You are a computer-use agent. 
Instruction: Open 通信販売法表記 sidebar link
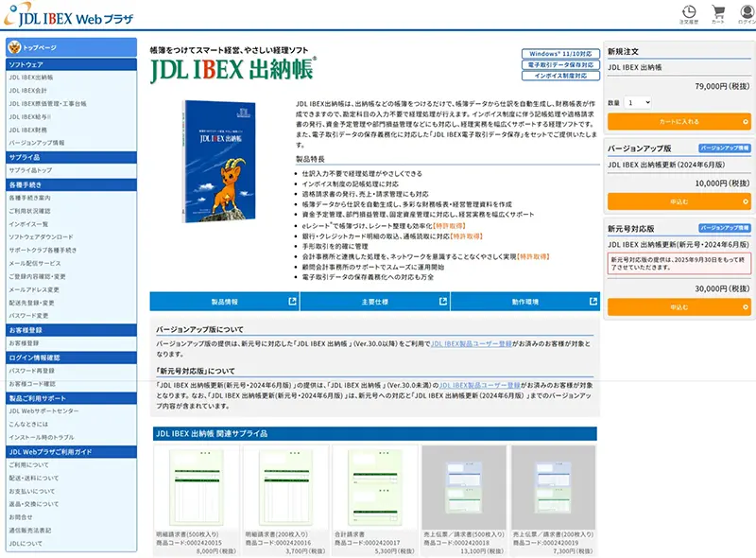[30, 530]
